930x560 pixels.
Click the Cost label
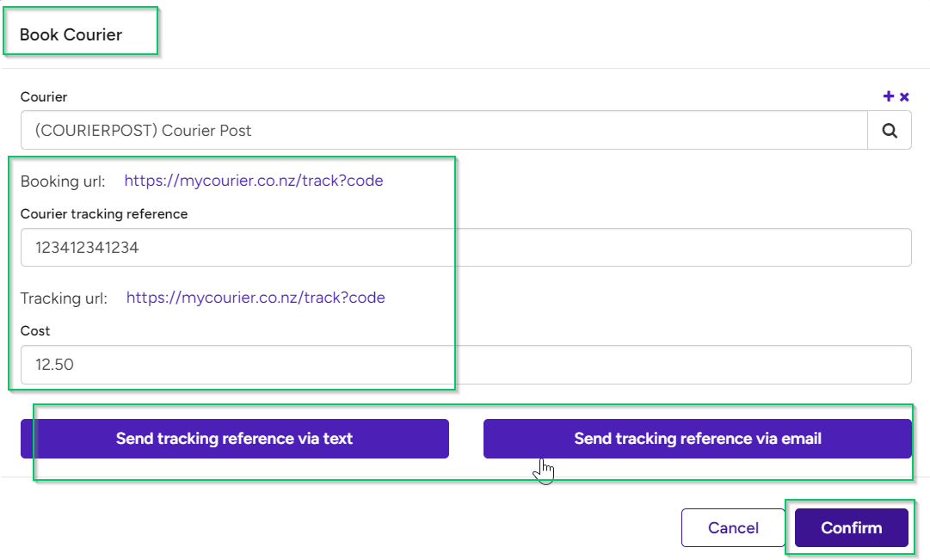tap(35, 330)
